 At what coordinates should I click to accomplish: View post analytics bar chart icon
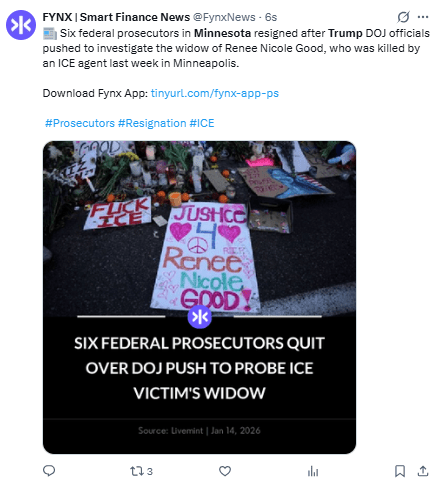[x=313, y=471]
